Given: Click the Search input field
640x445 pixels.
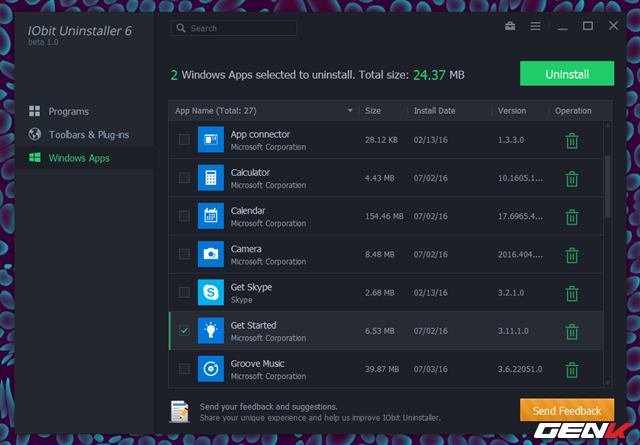Looking at the screenshot, I should tap(260, 28).
